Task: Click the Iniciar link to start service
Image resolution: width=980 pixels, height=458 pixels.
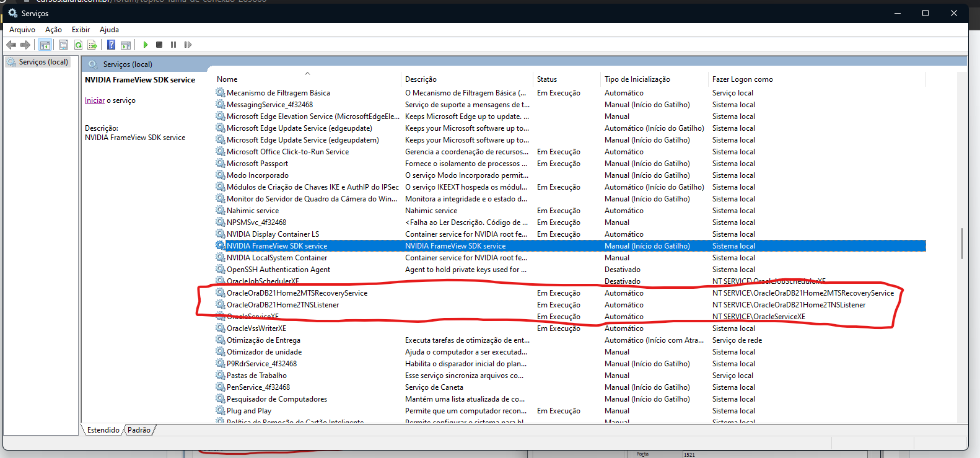Action: (x=95, y=100)
